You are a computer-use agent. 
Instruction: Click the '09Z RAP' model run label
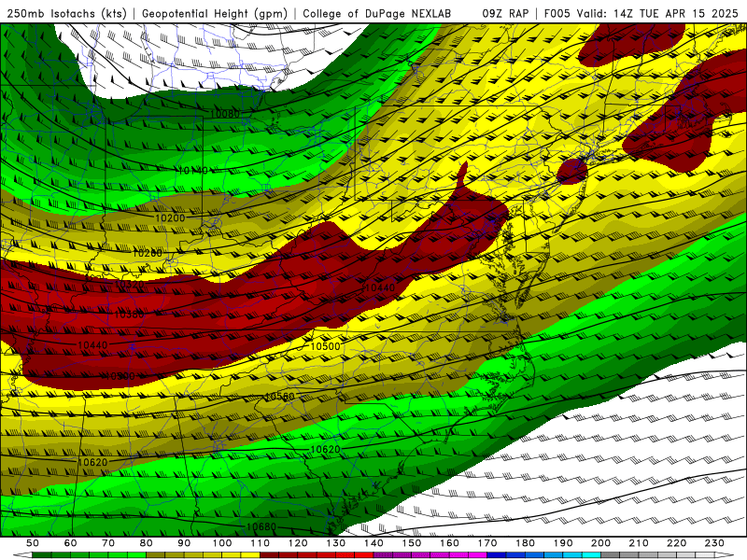pos(505,14)
